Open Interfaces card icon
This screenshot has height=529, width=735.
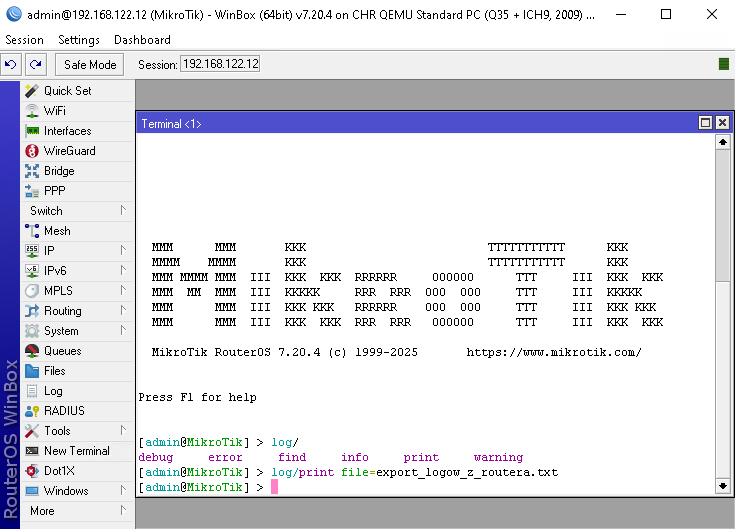click(32, 131)
